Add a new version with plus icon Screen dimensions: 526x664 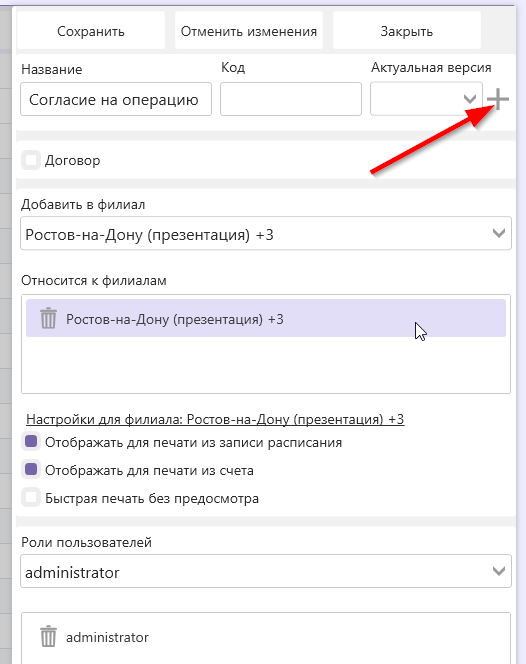point(498,99)
